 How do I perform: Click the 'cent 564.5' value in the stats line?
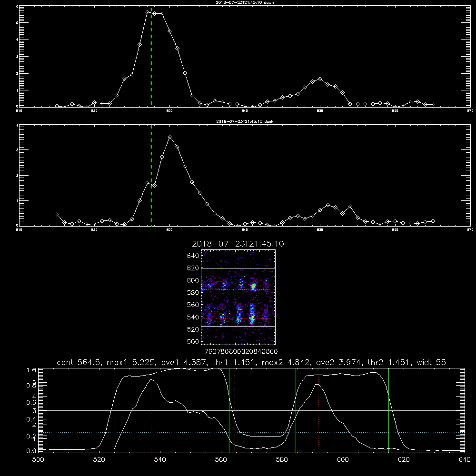point(80,362)
